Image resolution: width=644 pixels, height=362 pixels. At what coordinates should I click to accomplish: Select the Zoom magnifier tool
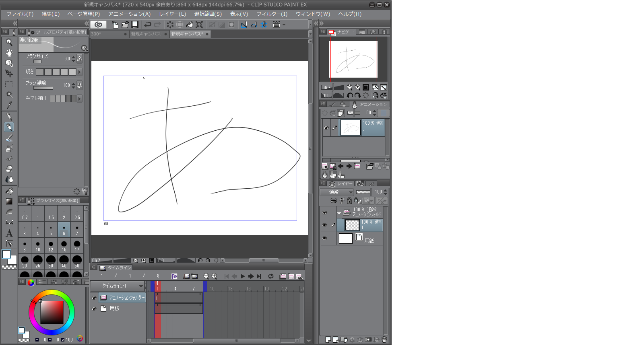click(x=9, y=42)
